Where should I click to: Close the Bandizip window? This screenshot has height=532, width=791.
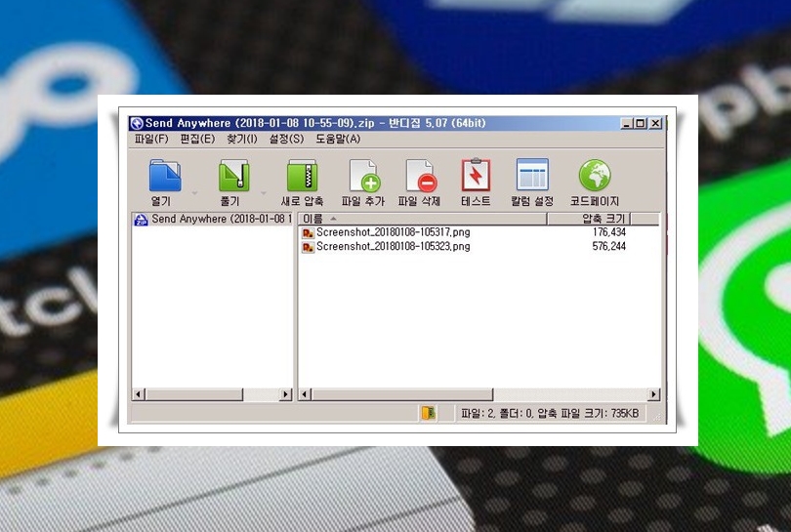click(655, 123)
